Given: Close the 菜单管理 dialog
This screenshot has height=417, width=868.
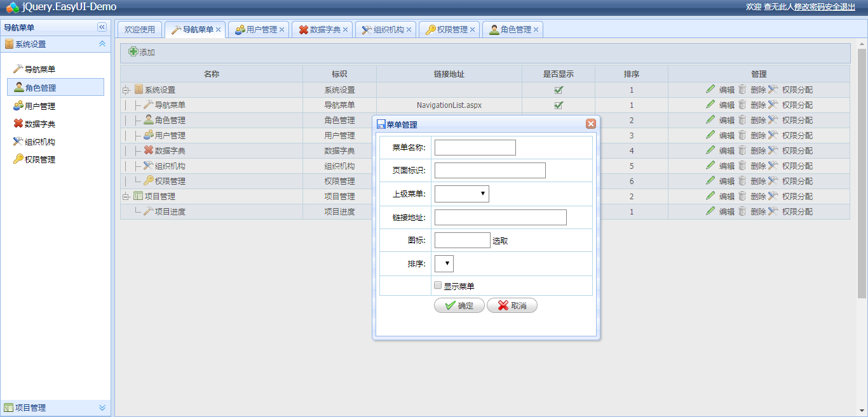Looking at the screenshot, I should pyautogui.click(x=591, y=124).
